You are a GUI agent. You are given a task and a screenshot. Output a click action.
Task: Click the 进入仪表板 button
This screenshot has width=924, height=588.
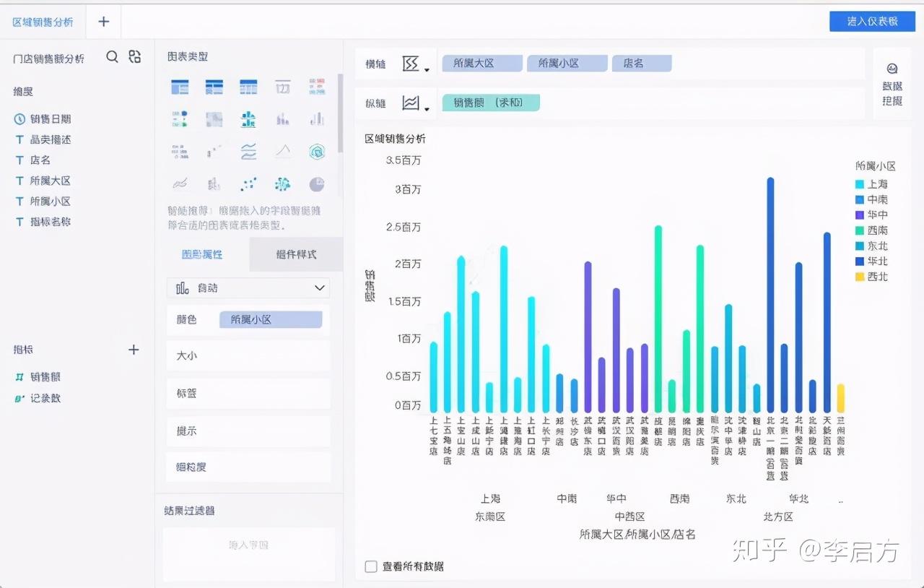[x=871, y=21]
